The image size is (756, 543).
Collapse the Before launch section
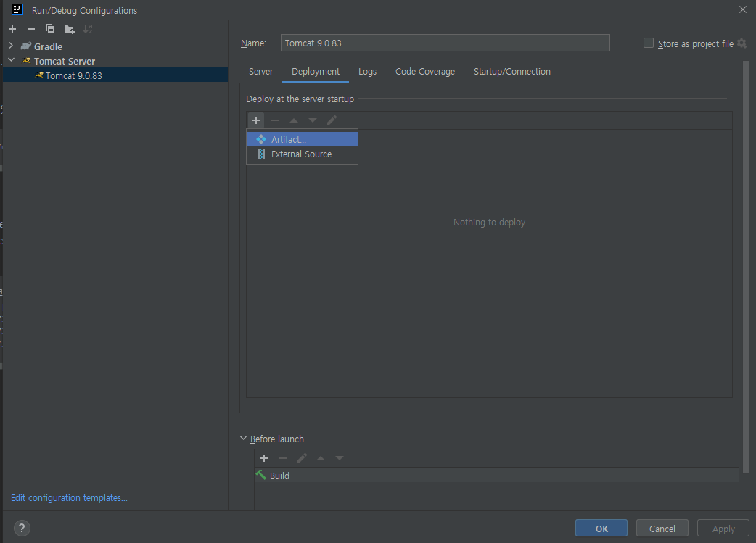(244, 439)
